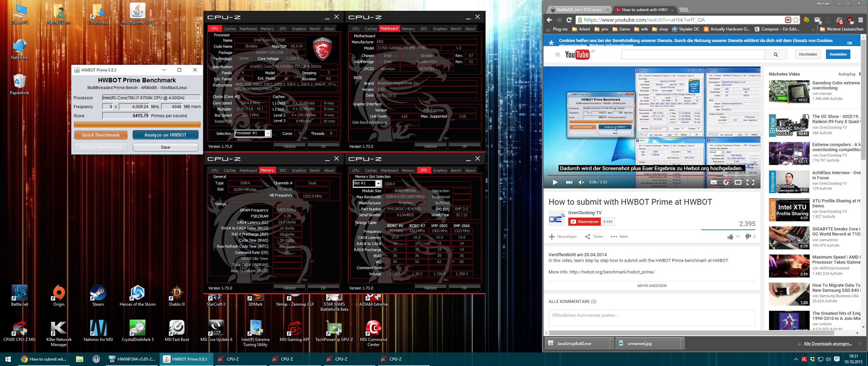This screenshot has width=868, height=366.
Task: Play the YouTube video
Action: (555, 182)
